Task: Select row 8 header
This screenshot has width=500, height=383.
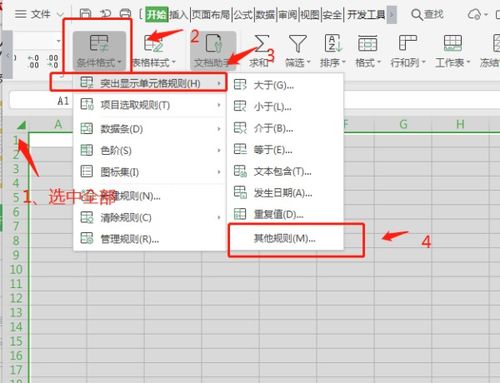Action: click(16, 240)
